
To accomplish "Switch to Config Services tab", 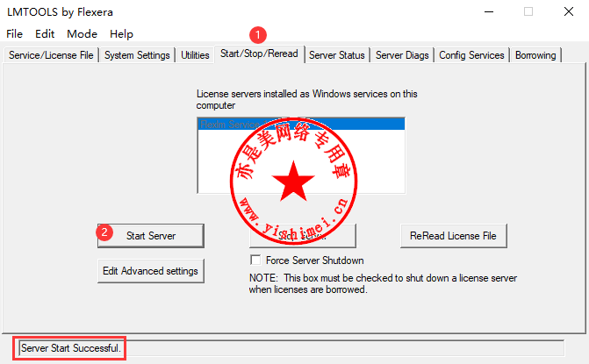I will (x=471, y=55).
